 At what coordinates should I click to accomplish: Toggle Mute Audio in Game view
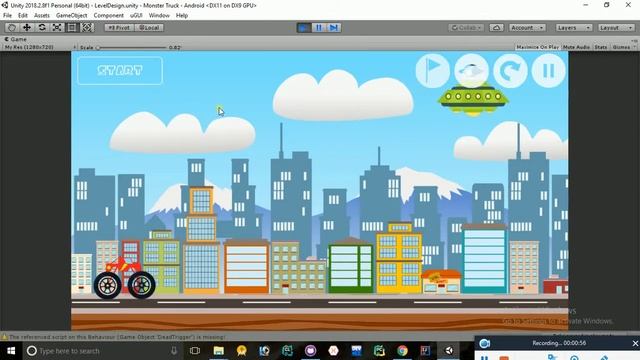(x=576, y=47)
